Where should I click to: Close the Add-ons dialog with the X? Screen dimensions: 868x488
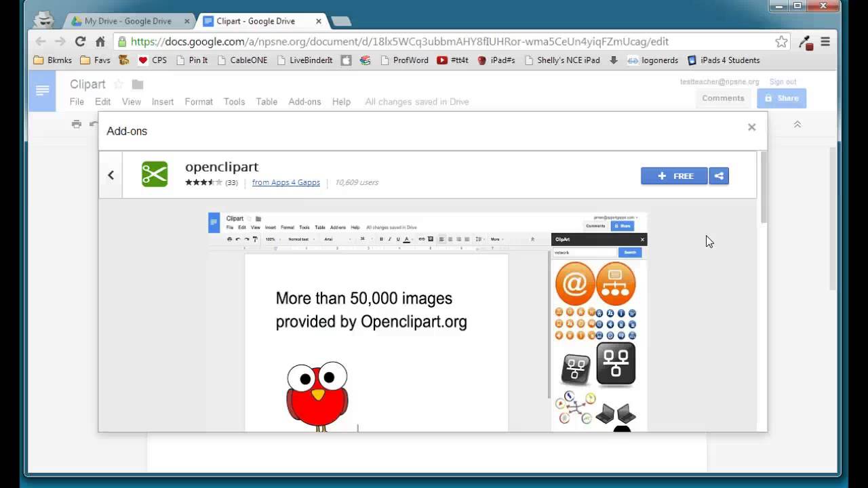point(751,127)
